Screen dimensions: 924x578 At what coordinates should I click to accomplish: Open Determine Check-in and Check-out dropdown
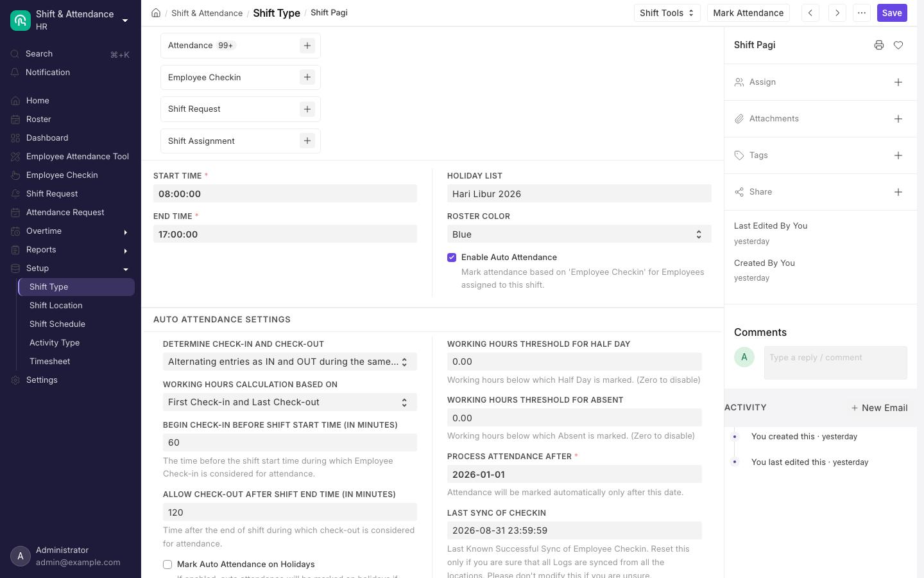[x=290, y=362]
